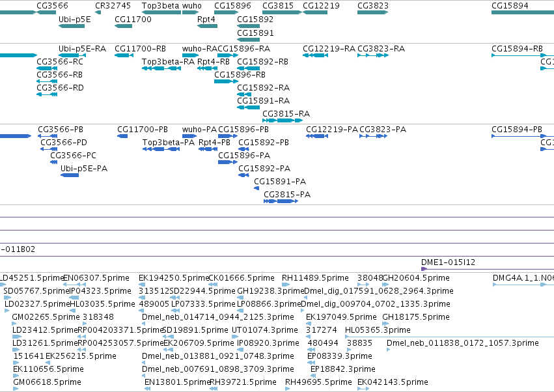Screen dimensions: 554x392
Task: Select the Top3beta-PA protein
Action: 169,143
